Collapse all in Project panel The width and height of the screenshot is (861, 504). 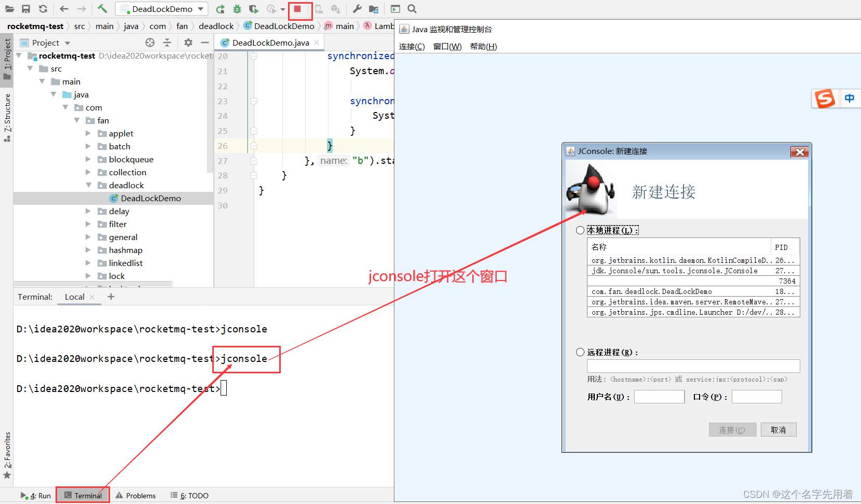tap(167, 43)
